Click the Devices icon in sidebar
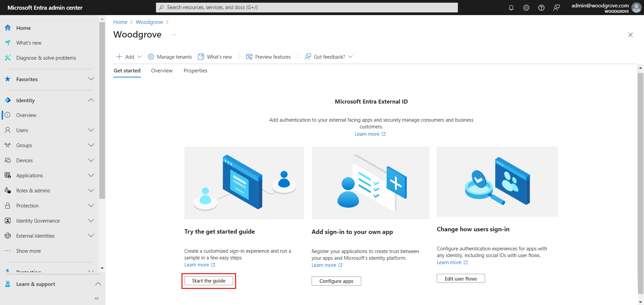 [x=8, y=160]
